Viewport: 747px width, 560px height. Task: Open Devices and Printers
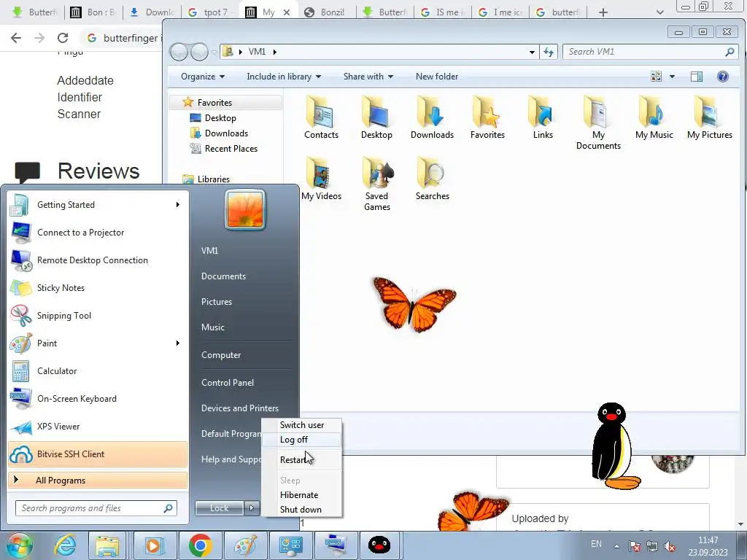pos(239,408)
